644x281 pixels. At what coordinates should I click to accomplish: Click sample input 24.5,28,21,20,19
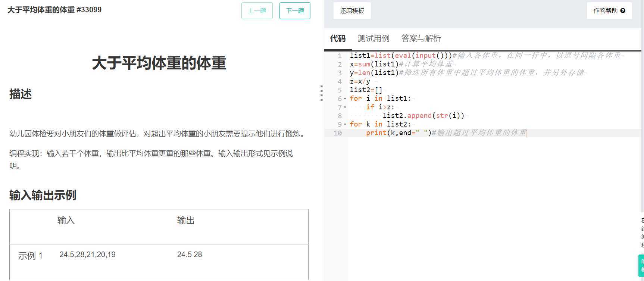coord(87,255)
